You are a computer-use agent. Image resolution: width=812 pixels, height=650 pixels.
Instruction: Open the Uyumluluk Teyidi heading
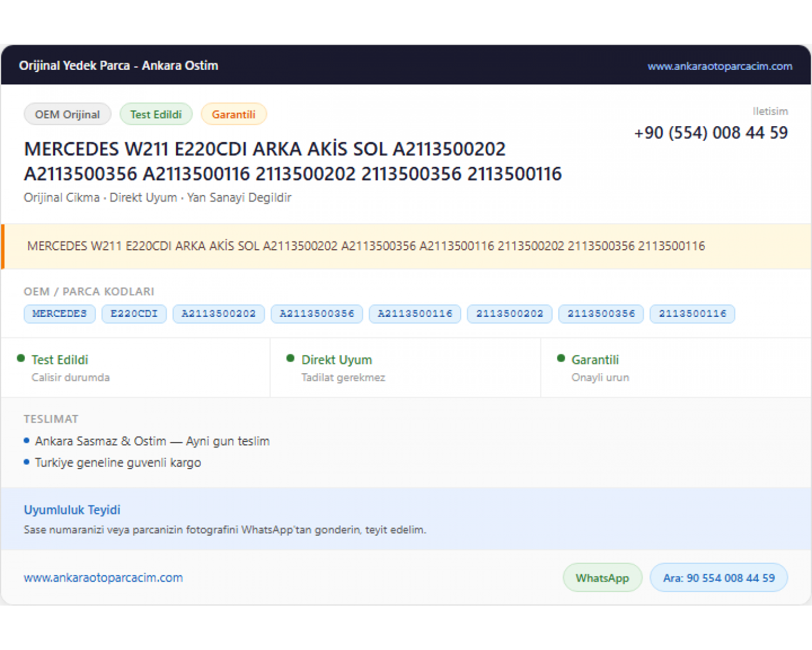click(72, 510)
